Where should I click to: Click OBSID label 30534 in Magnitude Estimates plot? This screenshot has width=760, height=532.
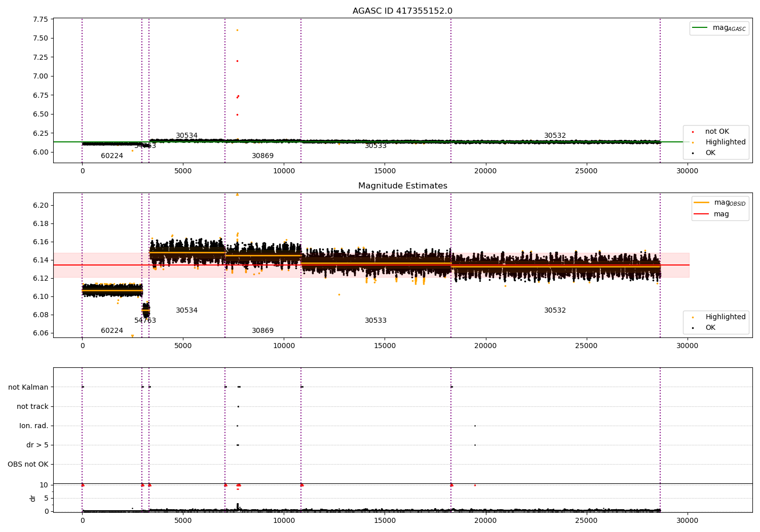click(x=186, y=311)
